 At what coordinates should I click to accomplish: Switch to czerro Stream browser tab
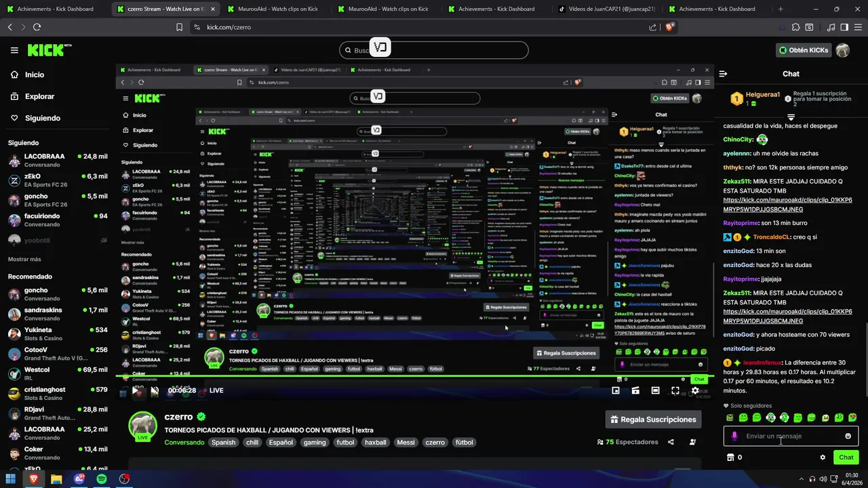(165, 9)
